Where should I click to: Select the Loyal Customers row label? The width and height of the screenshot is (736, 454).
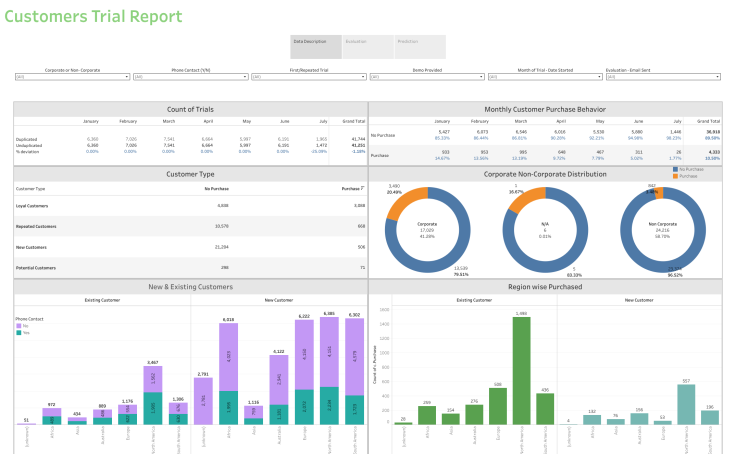32,206
